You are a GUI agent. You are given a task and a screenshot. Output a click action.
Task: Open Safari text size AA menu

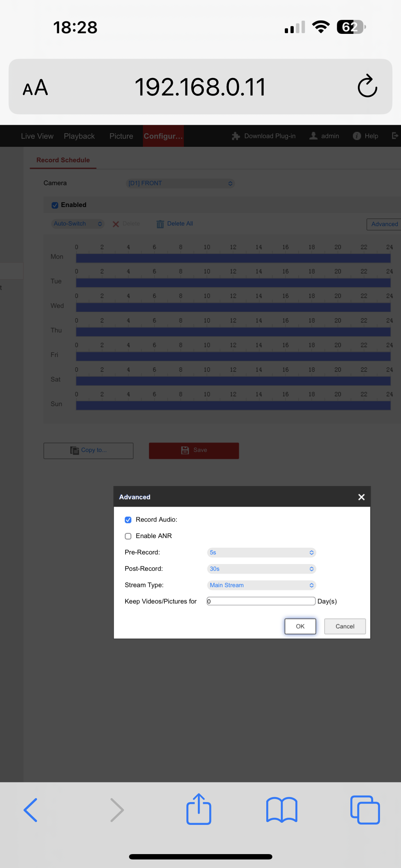pos(35,87)
